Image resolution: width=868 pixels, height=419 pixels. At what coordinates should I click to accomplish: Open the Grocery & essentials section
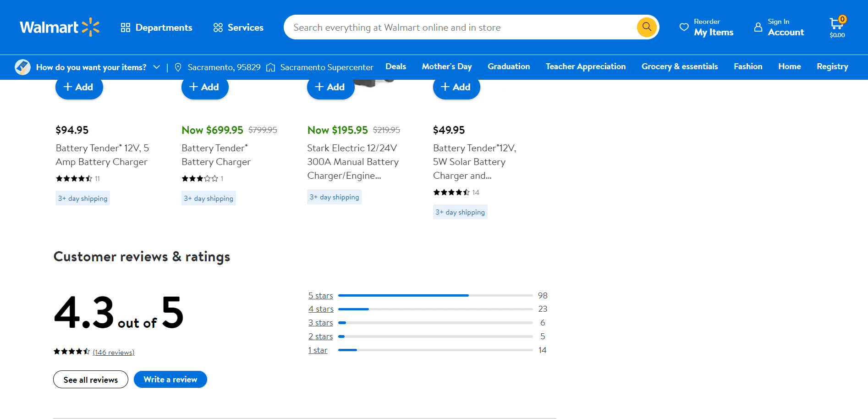[x=679, y=66]
